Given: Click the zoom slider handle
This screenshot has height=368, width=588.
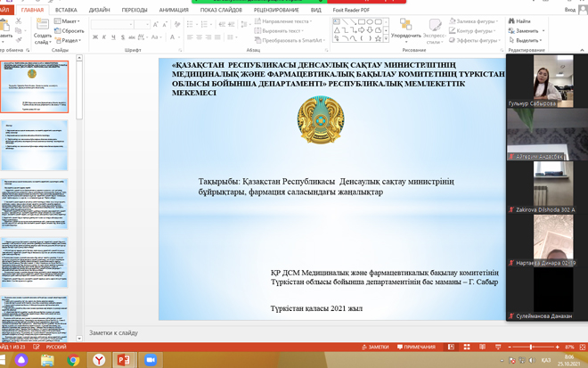Looking at the screenshot, I should [x=531, y=347].
